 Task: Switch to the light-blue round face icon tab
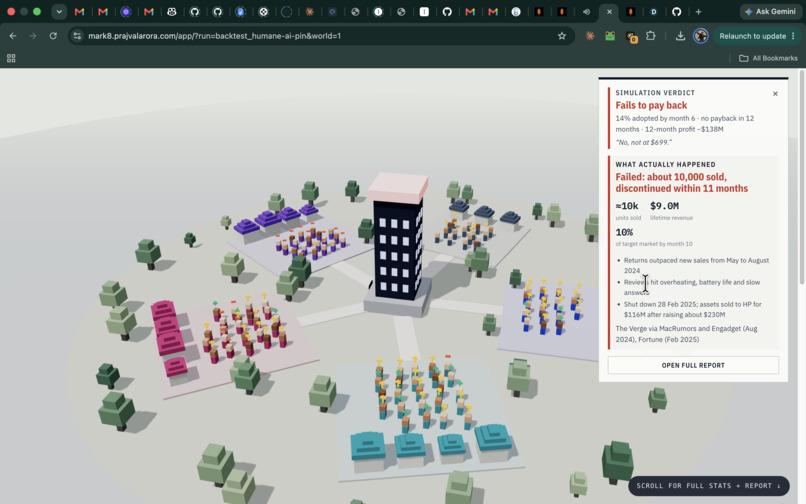point(516,12)
